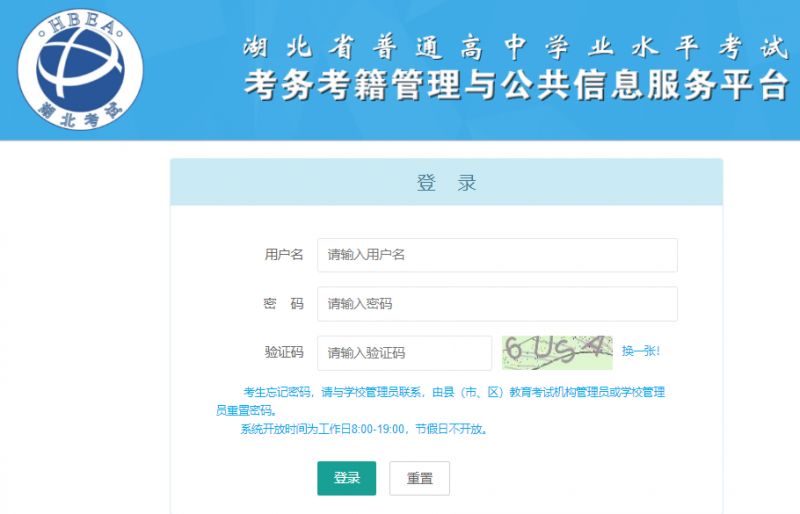The width and height of the screenshot is (800, 514).
Task: Click the 考务考籍管理与公共信息服务平台 title
Action: [516, 85]
